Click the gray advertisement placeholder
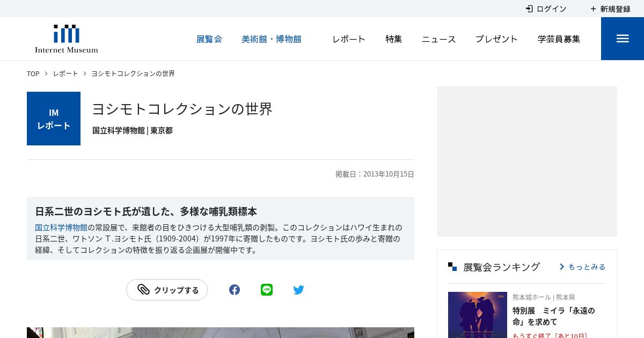This screenshot has width=644, height=338. click(x=527, y=161)
